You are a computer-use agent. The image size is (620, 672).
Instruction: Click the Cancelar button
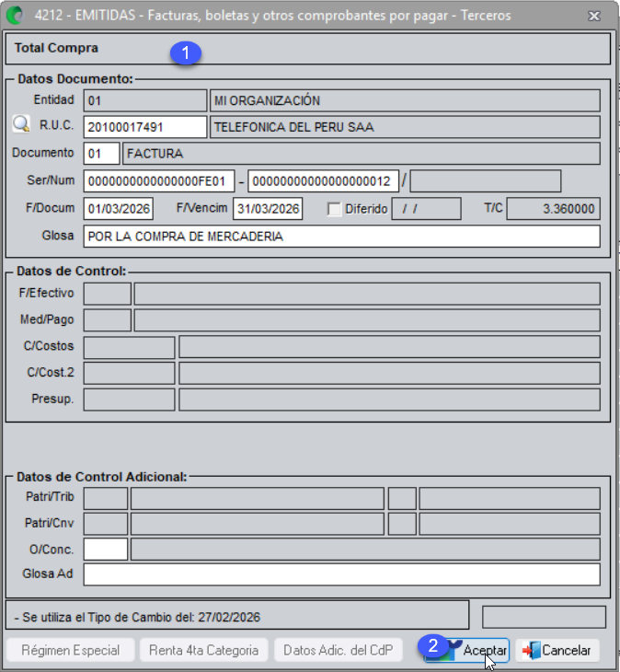(x=557, y=650)
